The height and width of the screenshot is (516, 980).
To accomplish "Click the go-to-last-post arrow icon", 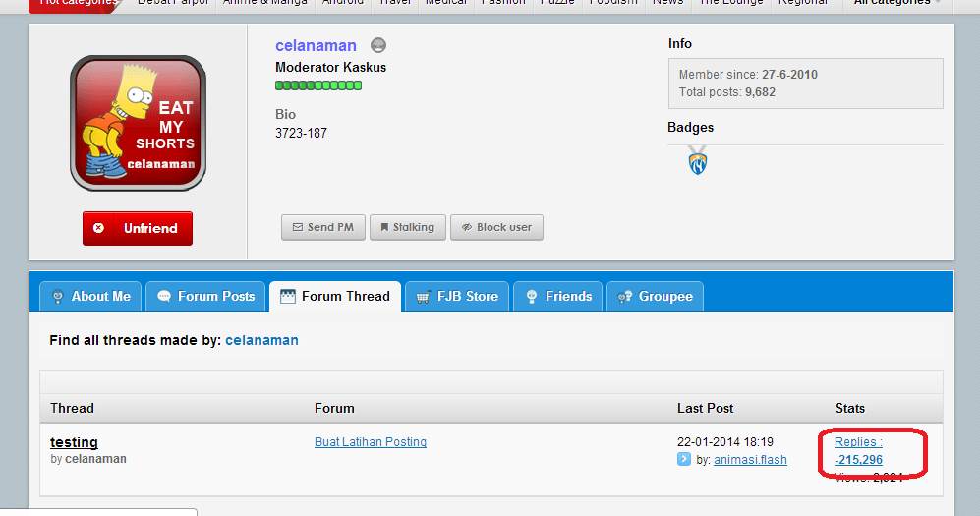I will [684, 460].
